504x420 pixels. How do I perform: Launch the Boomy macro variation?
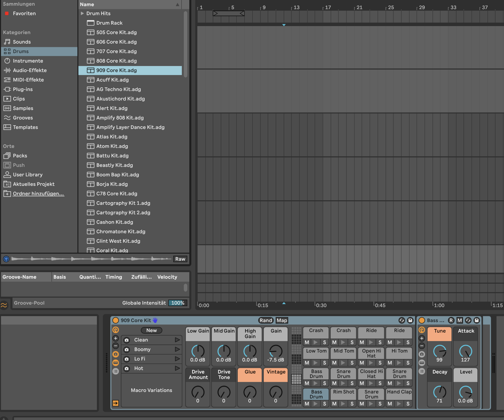tap(177, 349)
